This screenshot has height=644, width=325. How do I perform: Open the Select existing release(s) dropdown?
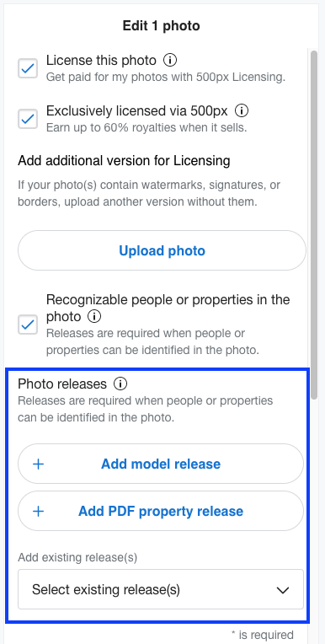pyautogui.click(x=161, y=589)
